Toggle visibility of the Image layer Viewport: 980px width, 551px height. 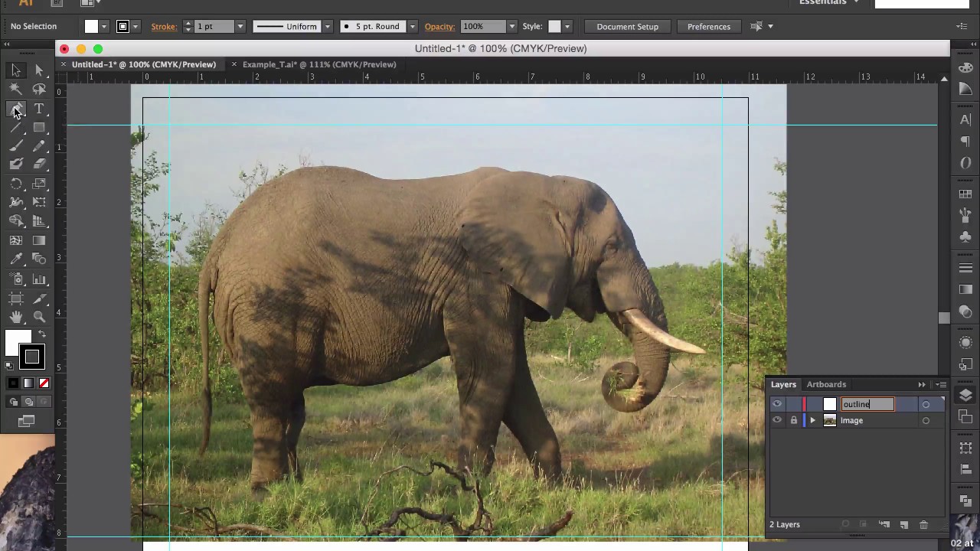pyautogui.click(x=777, y=420)
